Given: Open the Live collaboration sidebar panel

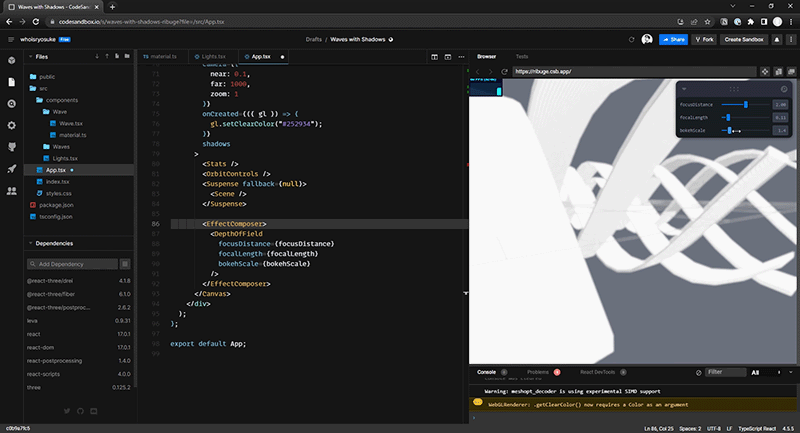Looking at the screenshot, I should [x=11, y=191].
